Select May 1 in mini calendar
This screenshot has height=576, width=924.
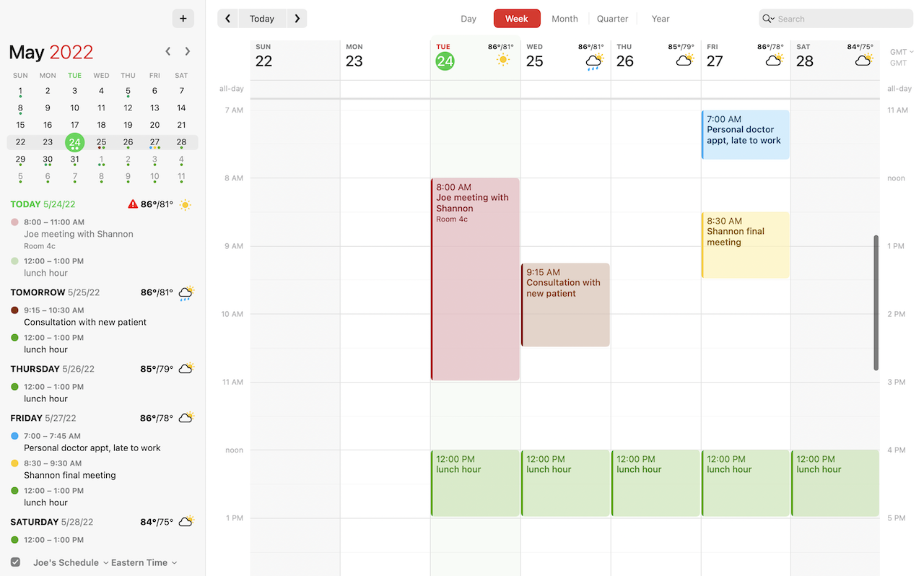(20, 91)
